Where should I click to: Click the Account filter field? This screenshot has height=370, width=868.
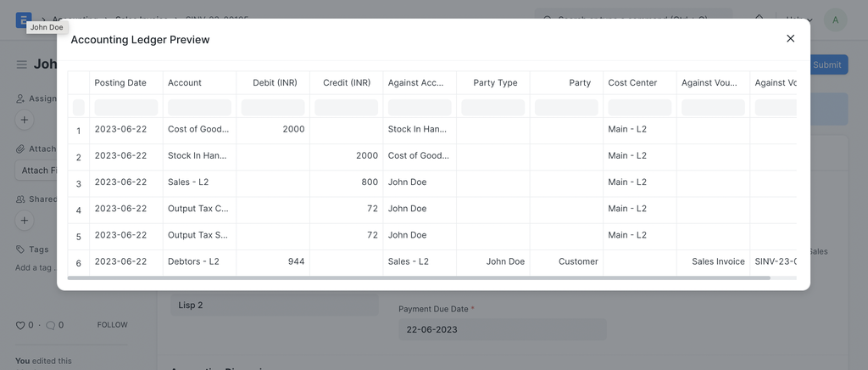[x=199, y=108]
